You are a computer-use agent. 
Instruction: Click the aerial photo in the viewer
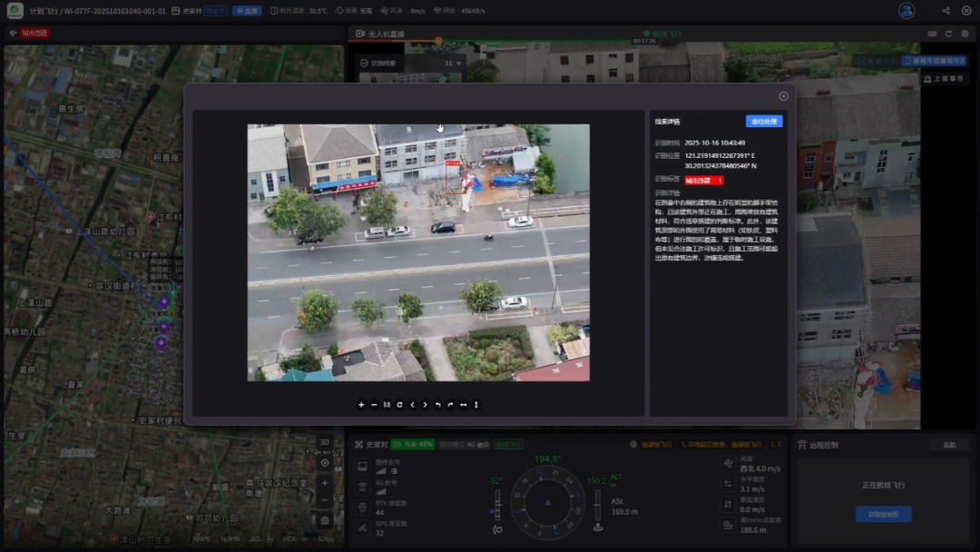418,252
